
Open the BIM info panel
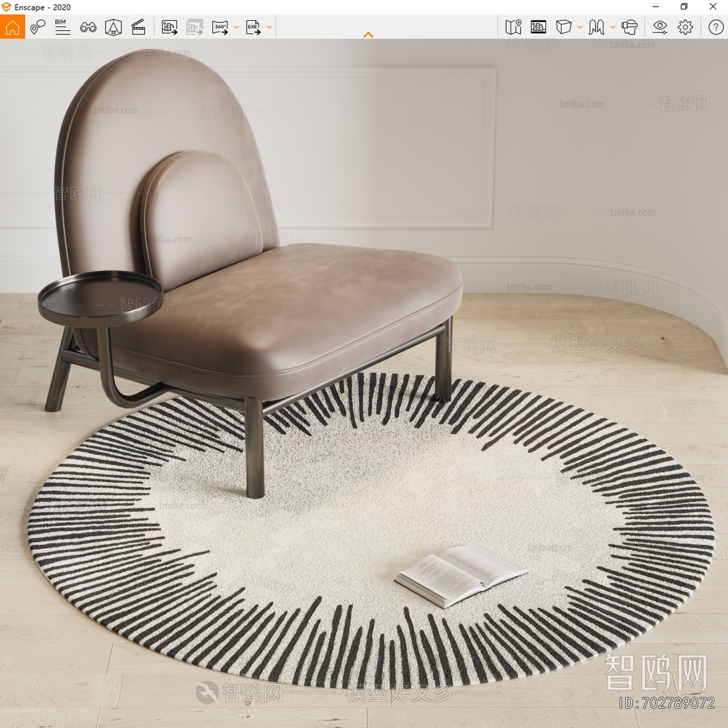tap(62, 27)
